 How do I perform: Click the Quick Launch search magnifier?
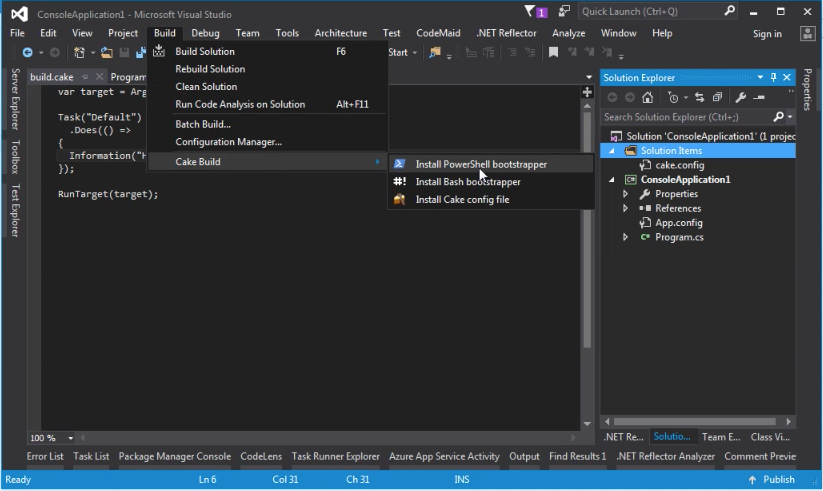click(x=730, y=11)
